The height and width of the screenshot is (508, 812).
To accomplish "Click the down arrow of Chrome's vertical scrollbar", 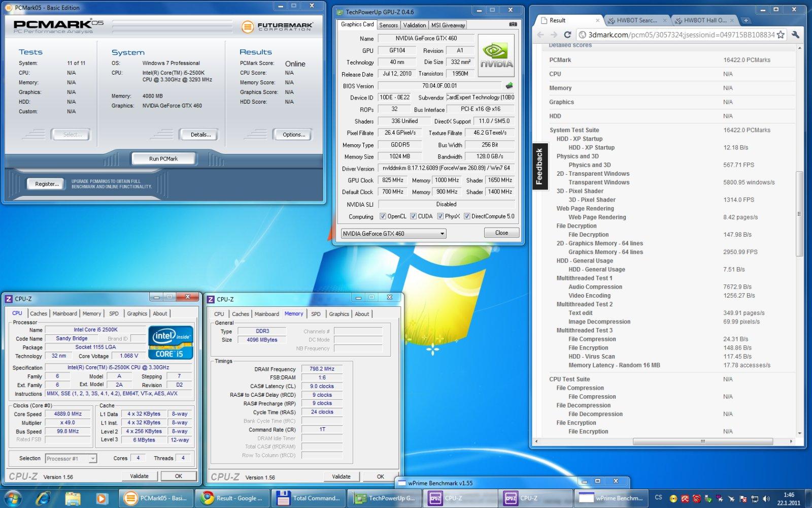I will pyautogui.click(x=799, y=433).
